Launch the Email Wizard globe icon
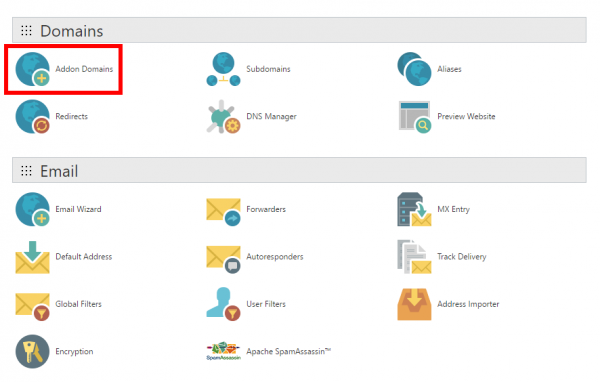 [33, 209]
